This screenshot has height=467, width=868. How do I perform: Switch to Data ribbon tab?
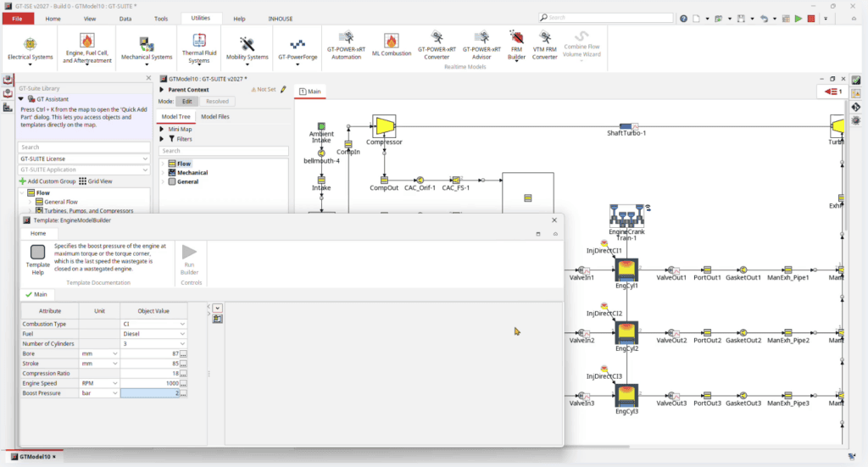125,19
